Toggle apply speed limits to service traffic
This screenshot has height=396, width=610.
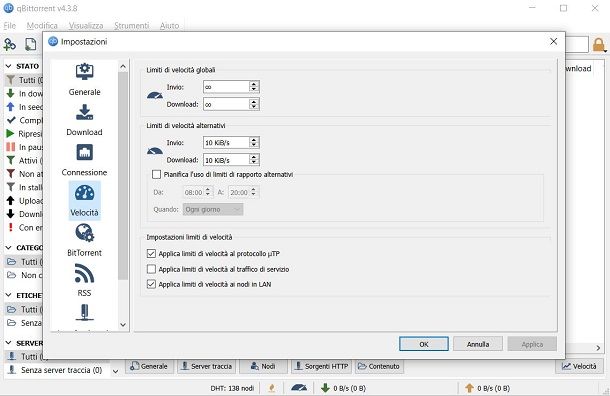tap(151, 269)
